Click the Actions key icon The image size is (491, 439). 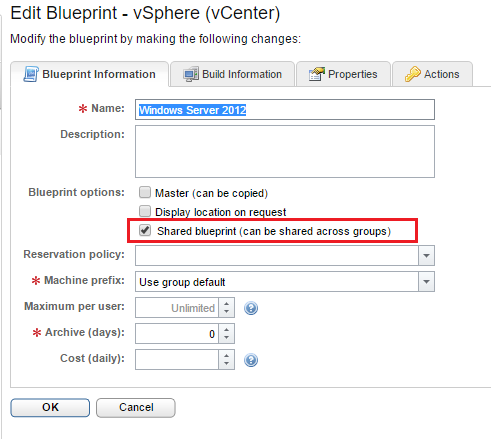(413, 74)
